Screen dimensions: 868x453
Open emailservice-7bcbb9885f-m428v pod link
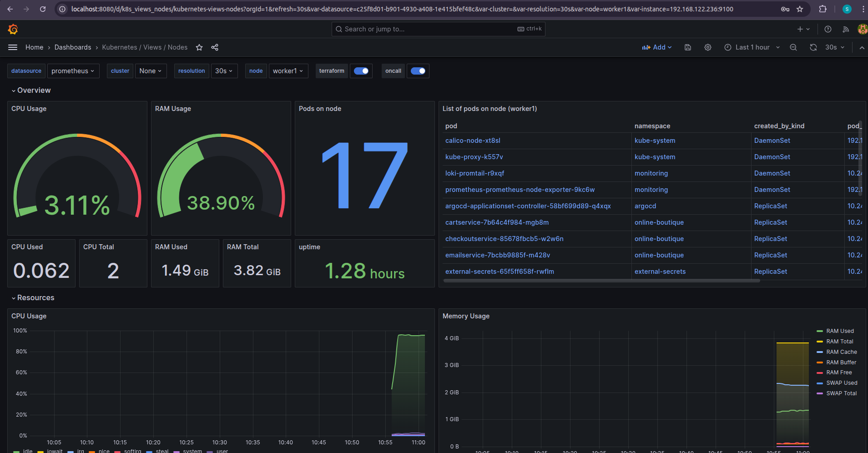pyautogui.click(x=498, y=255)
